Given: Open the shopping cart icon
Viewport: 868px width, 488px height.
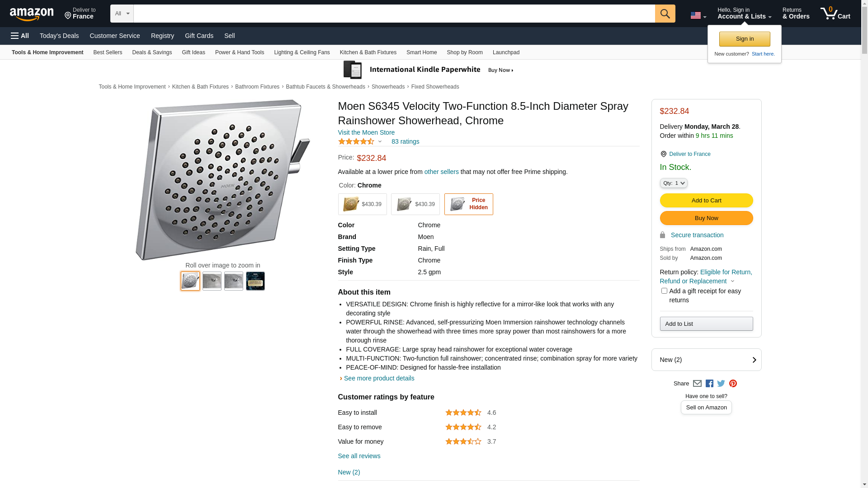Looking at the screenshot, I should (x=835, y=14).
